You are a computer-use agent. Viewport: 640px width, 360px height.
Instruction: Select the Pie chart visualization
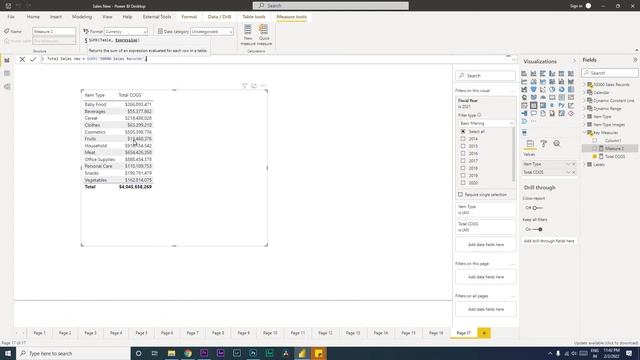click(552, 89)
